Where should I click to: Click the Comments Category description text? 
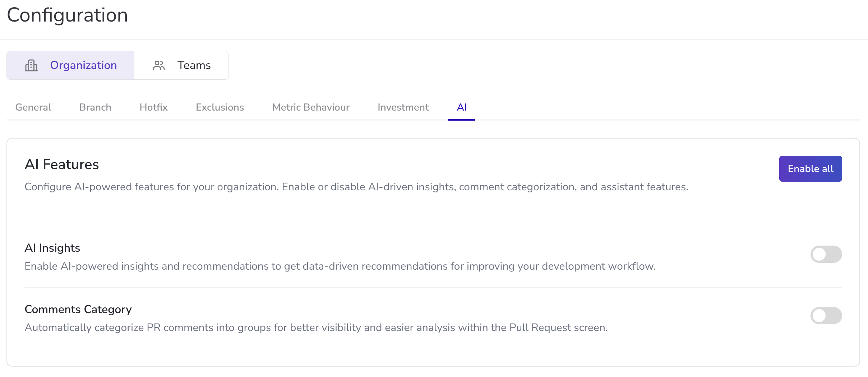click(316, 328)
